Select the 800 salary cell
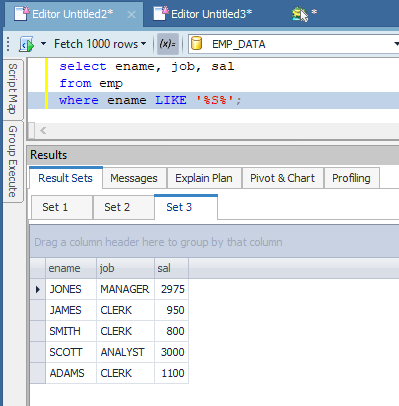The height and width of the screenshot is (406, 399). point(171,331)
